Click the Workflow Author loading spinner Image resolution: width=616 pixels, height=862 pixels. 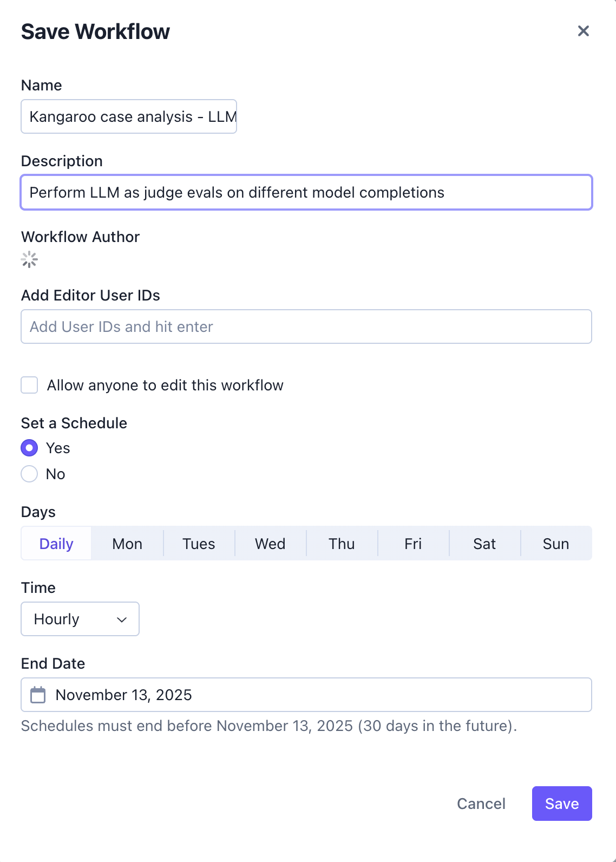coord(29,259)
